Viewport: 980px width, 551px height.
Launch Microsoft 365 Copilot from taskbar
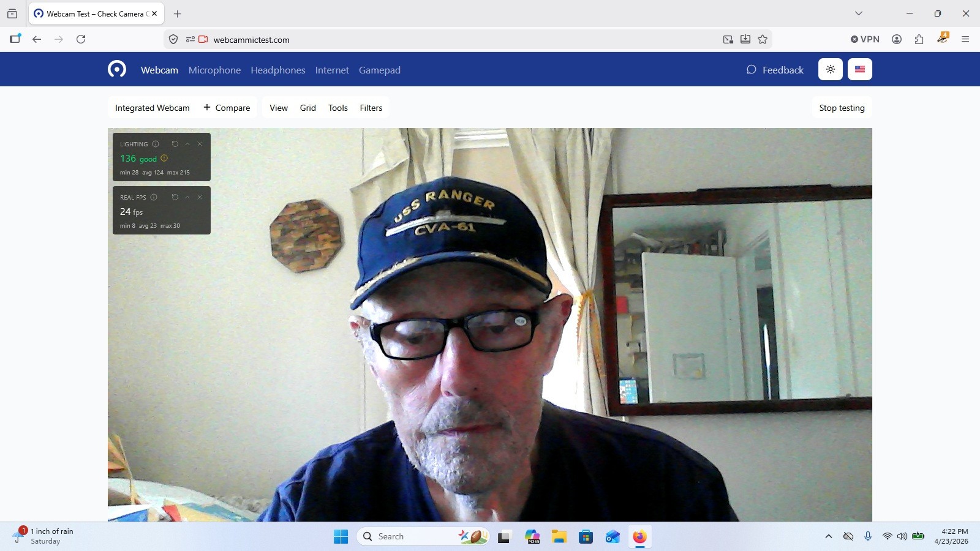[532, 537]
